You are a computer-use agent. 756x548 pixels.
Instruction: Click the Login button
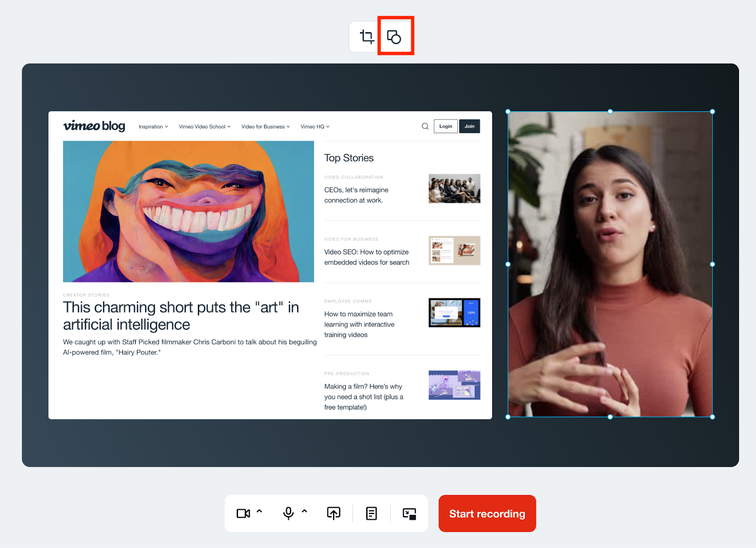[x=446, y=126]
